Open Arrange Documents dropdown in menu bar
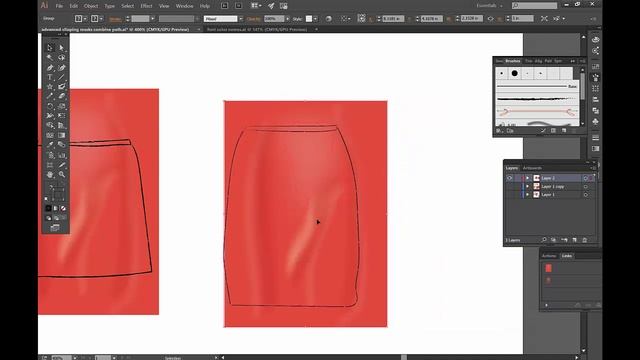This screenshot has height=360, width=640. [x=256, y=6]
